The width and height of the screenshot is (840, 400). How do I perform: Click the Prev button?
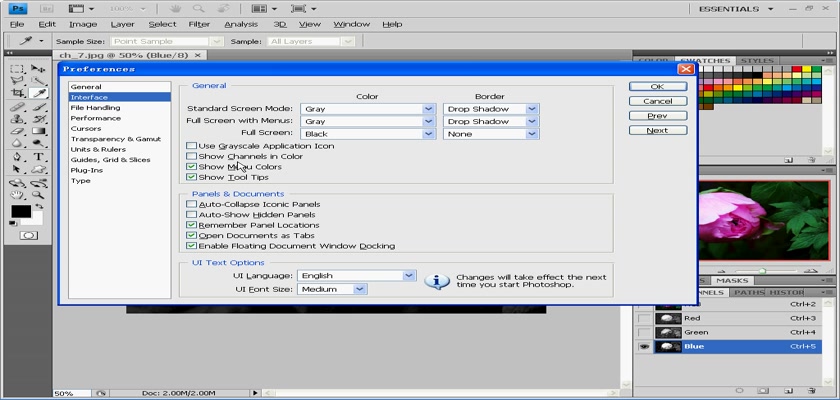(657, 116)
